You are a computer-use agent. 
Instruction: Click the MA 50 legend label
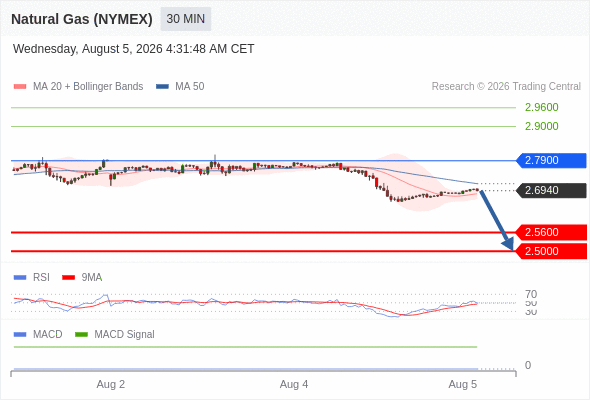tap(190, 87)
